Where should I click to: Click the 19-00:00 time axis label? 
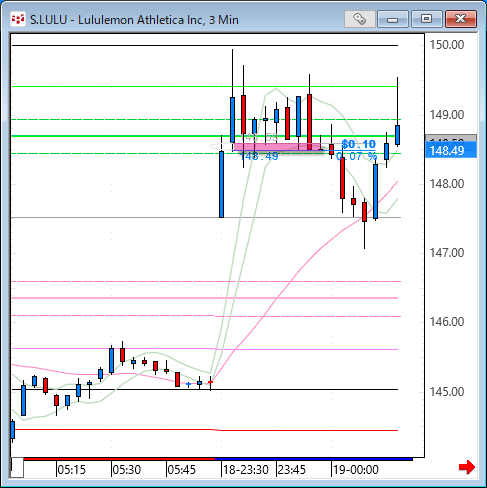coord(356,470)
